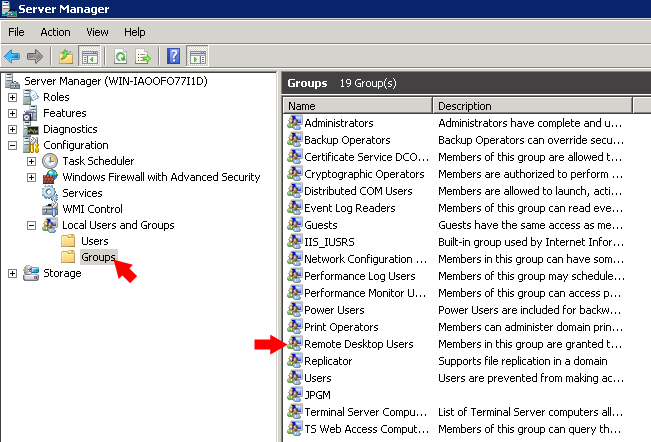Collapse Local Users and Groups node

click(32, 225)
